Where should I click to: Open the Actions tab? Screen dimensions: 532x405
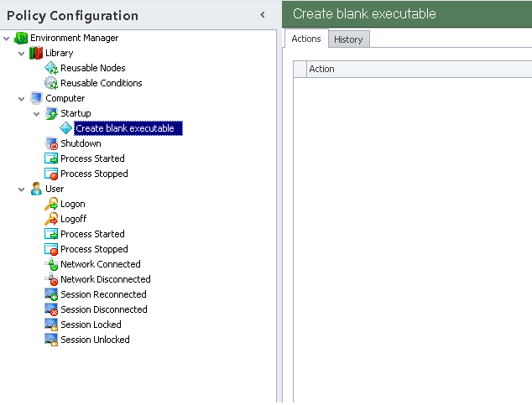click(305, 39)
